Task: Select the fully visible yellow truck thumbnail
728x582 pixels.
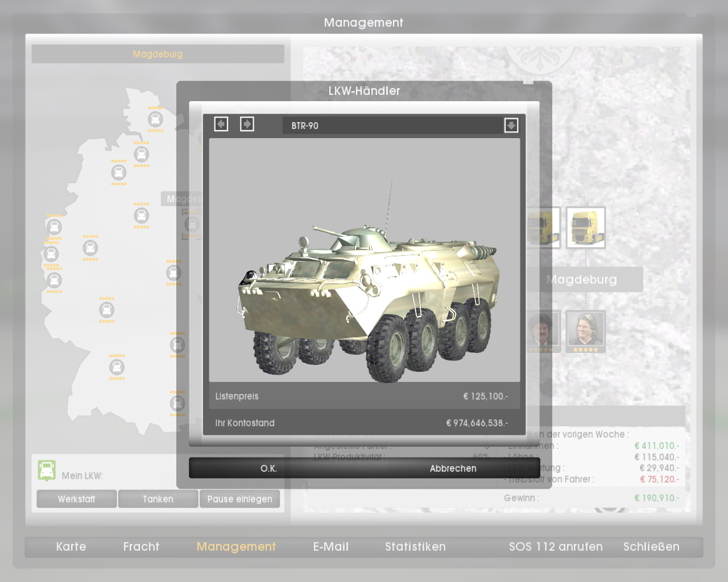Action: click(585, 227)
